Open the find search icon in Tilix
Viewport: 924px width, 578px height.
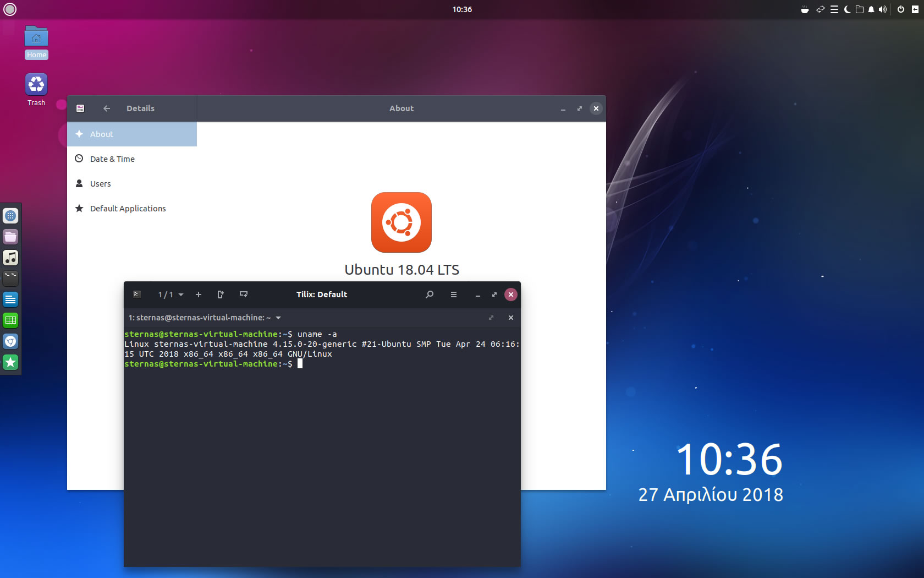coord(430,295)
